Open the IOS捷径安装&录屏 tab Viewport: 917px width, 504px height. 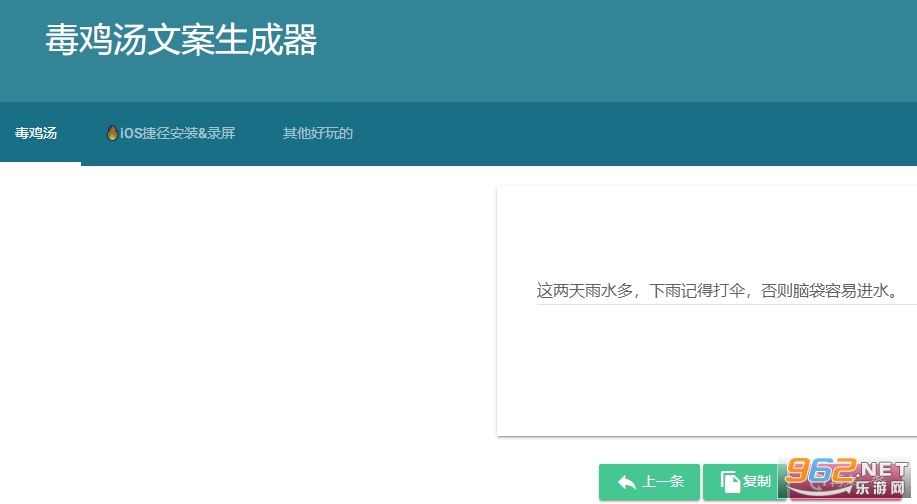(171, 133)
